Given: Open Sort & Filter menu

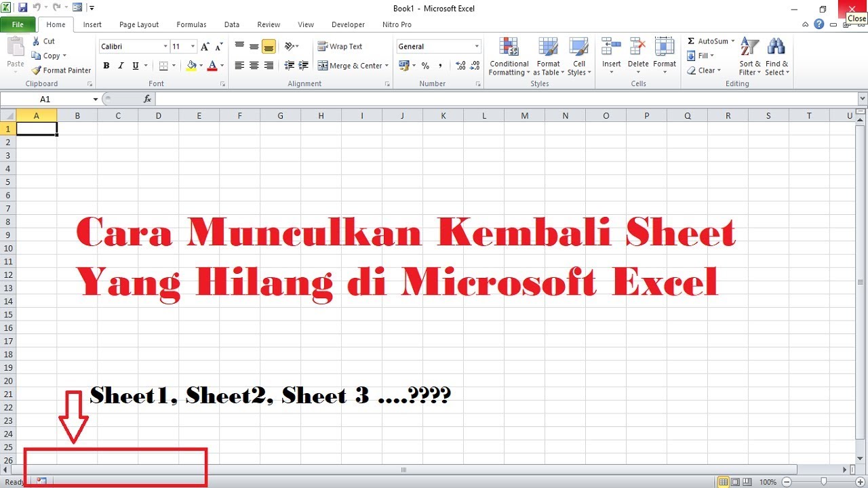Looking at the screenshot, I should (750, 56).
